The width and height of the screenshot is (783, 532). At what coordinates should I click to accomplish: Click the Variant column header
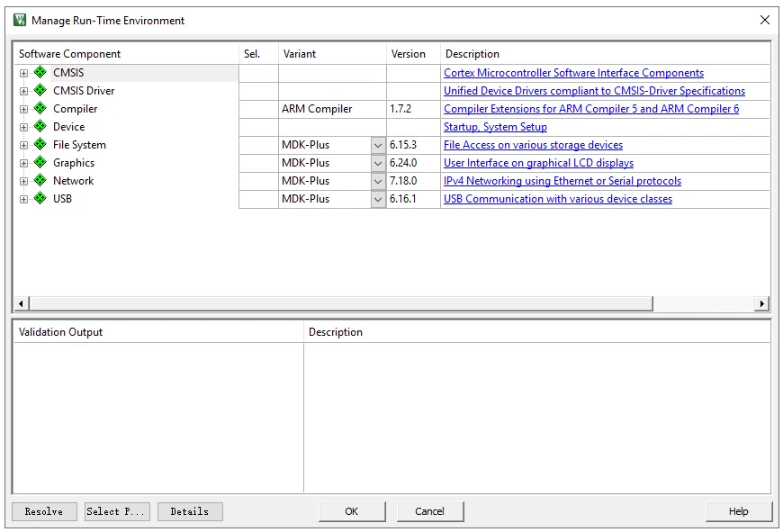tap(332, 53)
